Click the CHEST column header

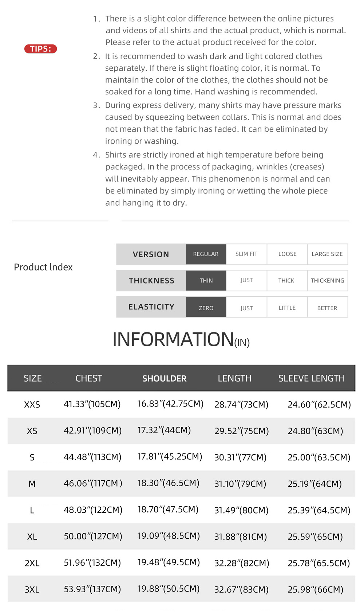[x=89, y=378]
